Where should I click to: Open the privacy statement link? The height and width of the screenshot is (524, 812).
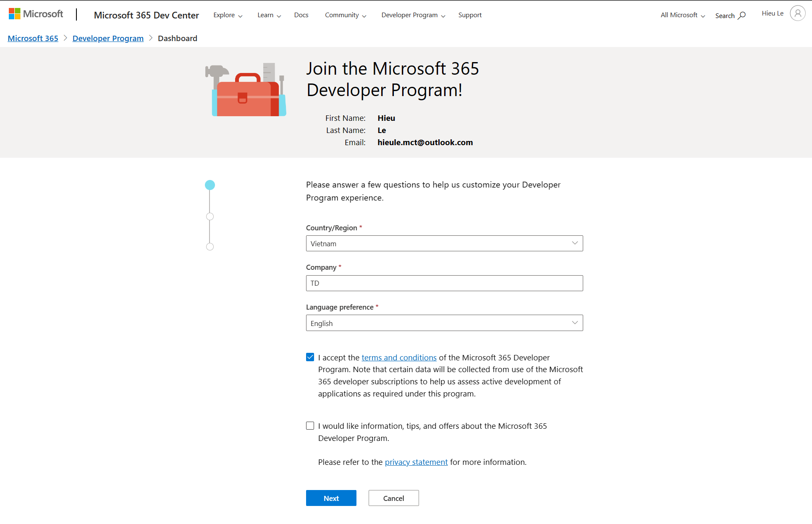(416, 462)
